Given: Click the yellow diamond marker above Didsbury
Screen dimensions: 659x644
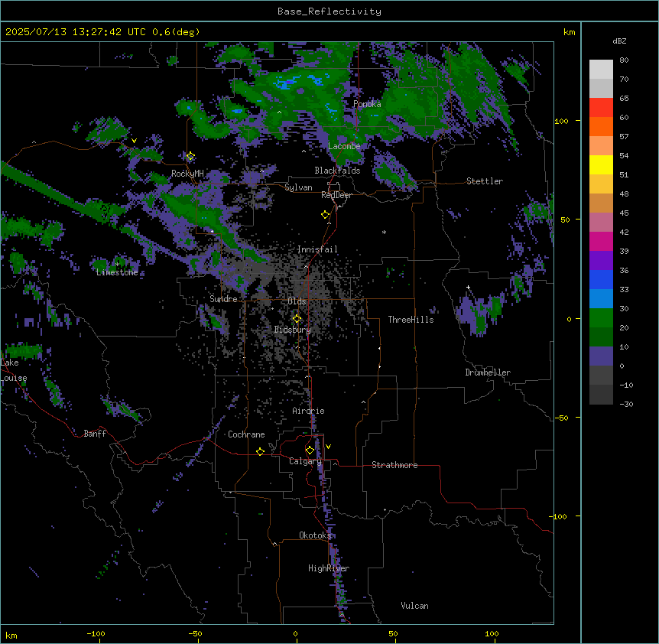Looking at the screenshot, I should click(x=297, y=319).
